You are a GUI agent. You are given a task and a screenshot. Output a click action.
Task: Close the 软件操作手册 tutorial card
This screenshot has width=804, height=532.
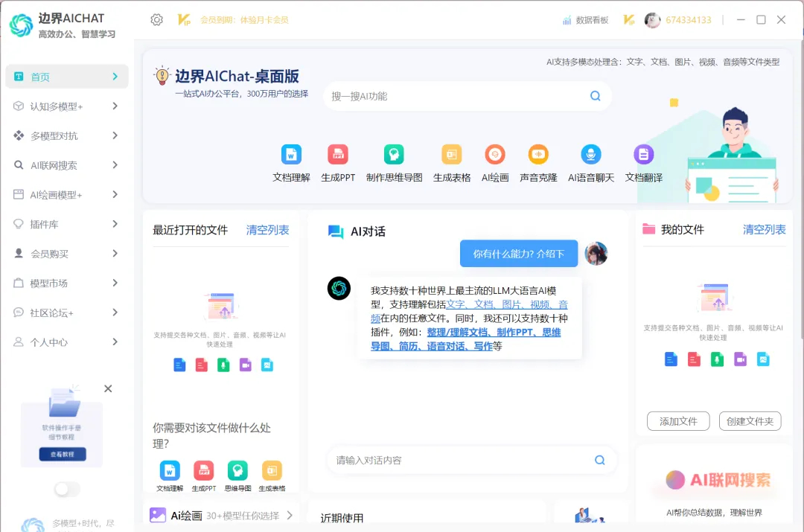[108, 388]
